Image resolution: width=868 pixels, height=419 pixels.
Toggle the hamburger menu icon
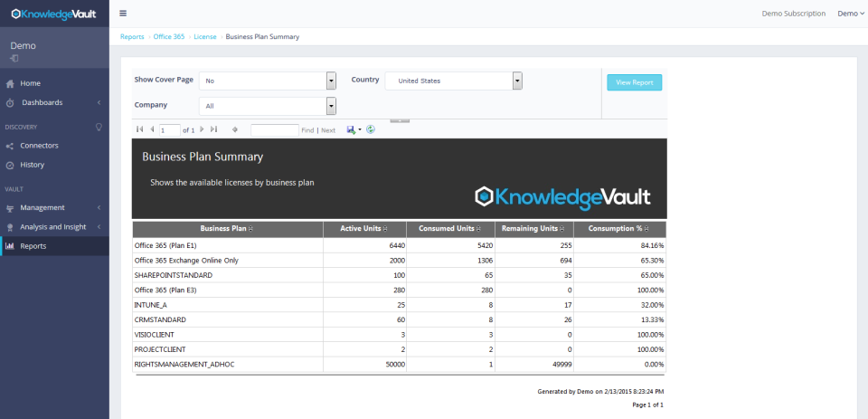[123, 14]
